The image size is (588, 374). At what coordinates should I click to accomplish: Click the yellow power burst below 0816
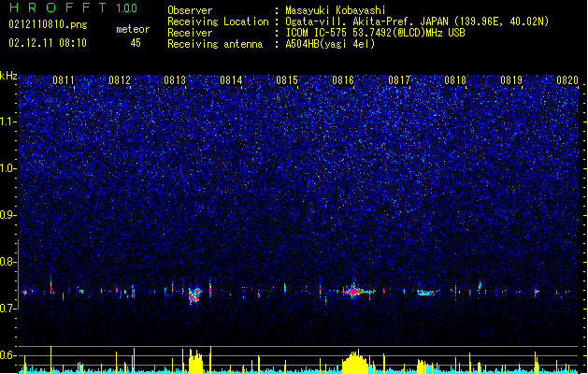pos(354,363)
